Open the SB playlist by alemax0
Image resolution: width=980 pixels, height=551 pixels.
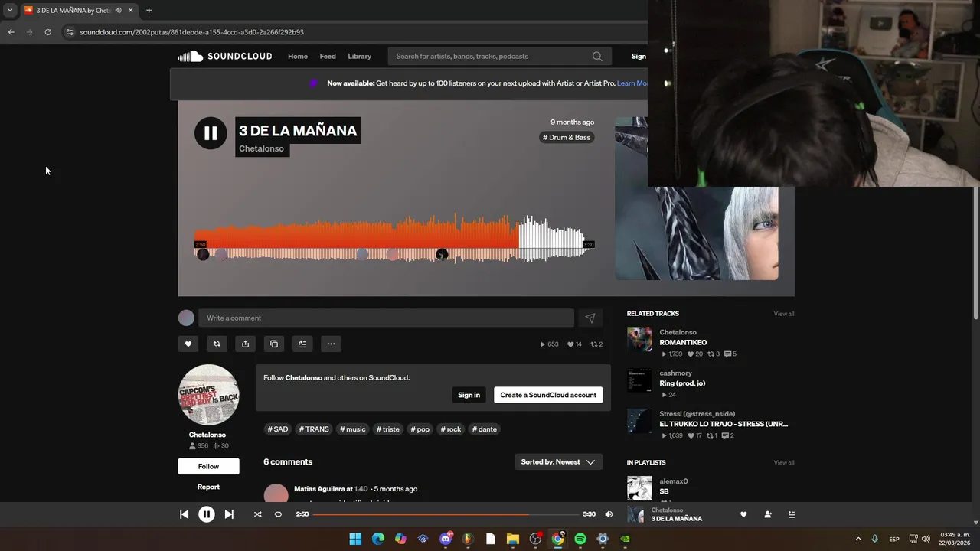tap(664, 491)
